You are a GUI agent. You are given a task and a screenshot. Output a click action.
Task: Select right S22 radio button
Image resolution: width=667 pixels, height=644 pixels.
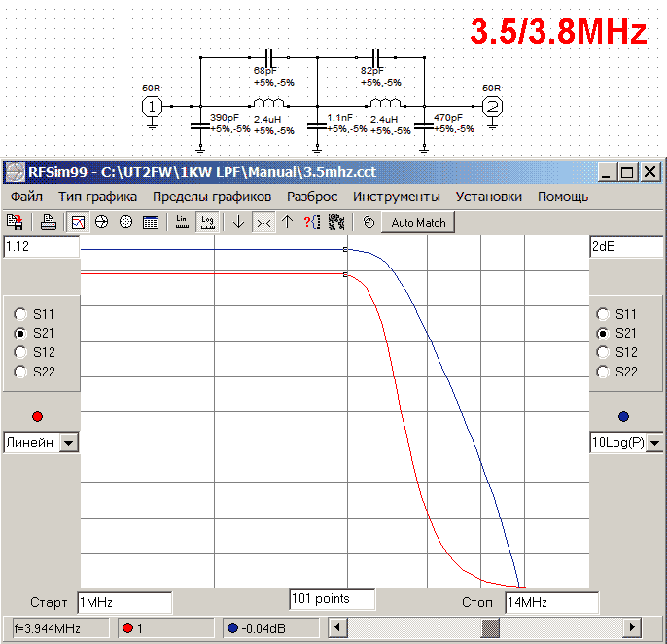[603, 372]
